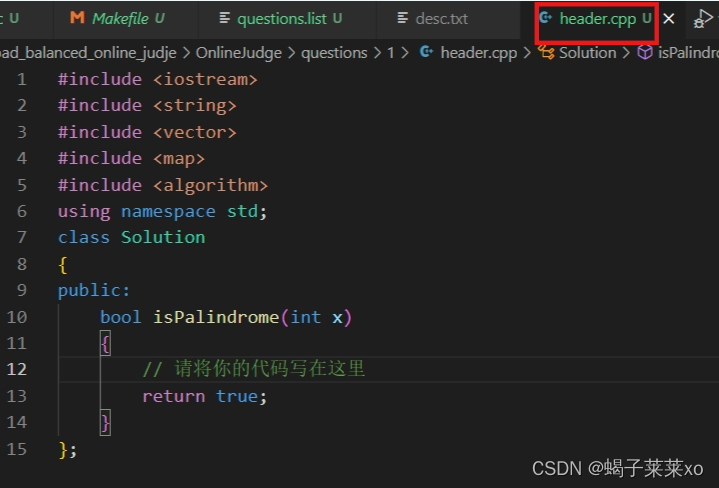Click the '#include <vector>' line
The image size is (719, 488).
(x=147, y=132)
